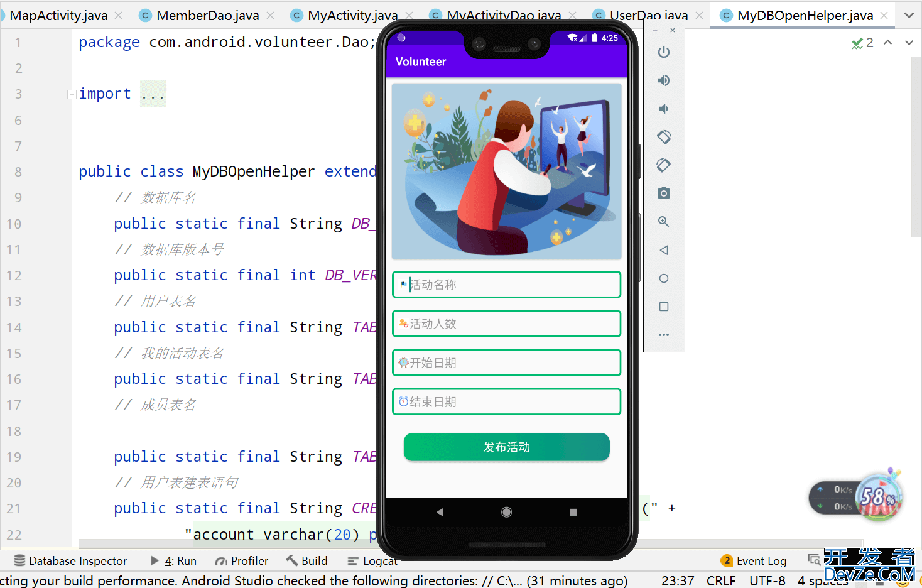This screenshot has height=588, width=922.
Task: Click the 58% network speed widget
Action: [x=857, y=497]
